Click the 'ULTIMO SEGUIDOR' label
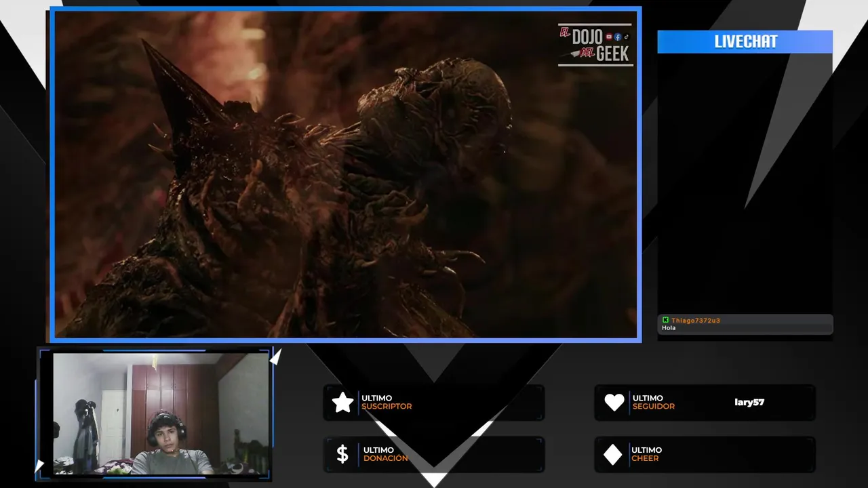This screenshot has height=488, width=868. coord(653,403)
